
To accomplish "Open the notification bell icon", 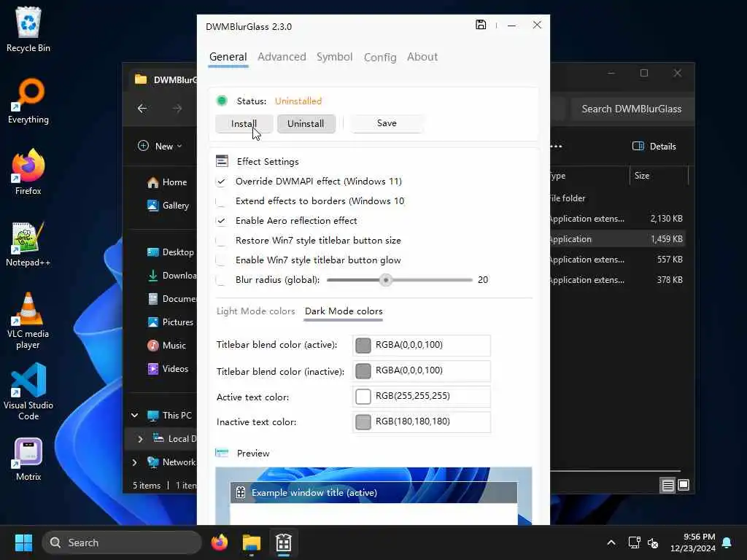I will pyautogui.click(x=727, y=542).
